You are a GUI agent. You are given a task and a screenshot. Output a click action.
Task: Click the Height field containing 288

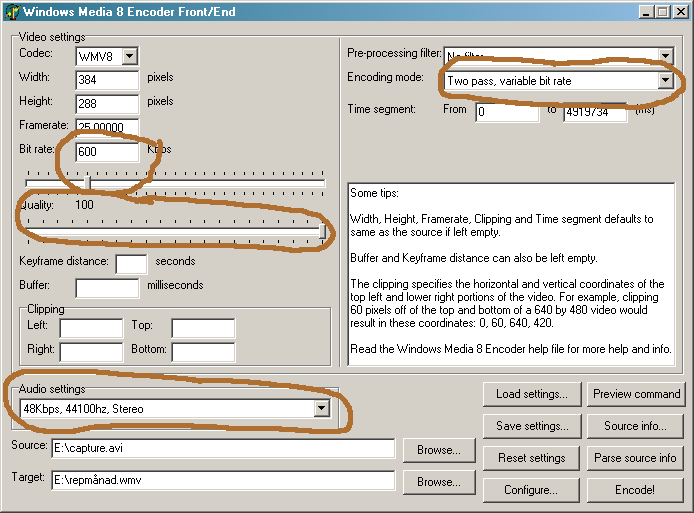click(x=107, y=104)
